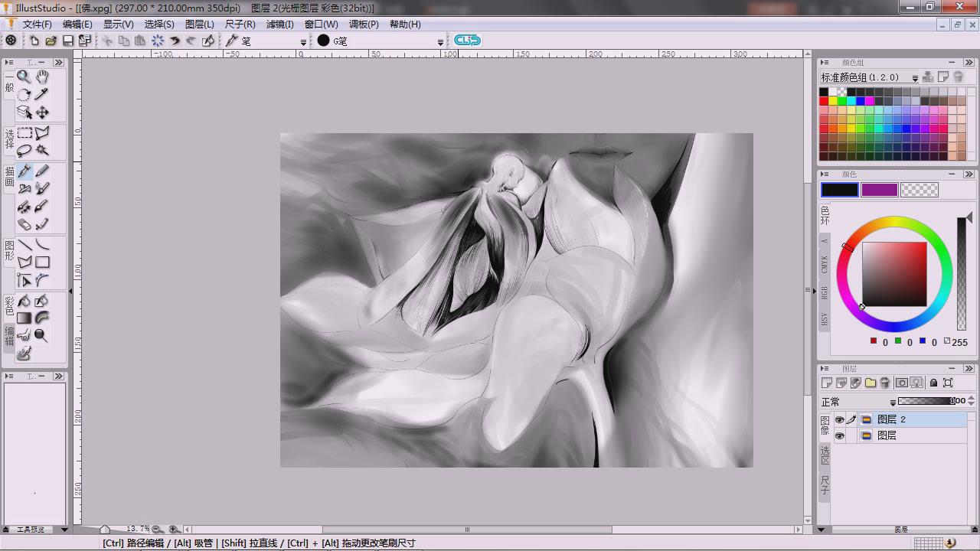Toggle the pen edit mark on 图层 2
980x551 pixels.
pos(851,419)
